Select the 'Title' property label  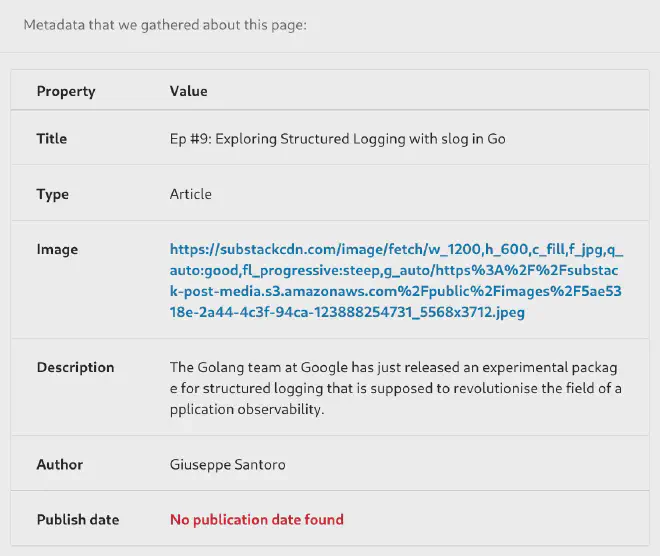[52, 139]
